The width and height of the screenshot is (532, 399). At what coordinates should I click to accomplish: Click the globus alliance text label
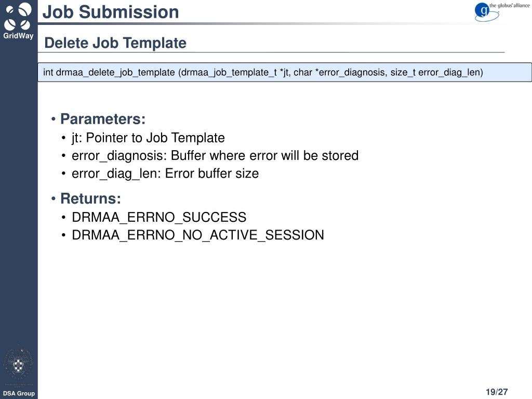[509, 5]
